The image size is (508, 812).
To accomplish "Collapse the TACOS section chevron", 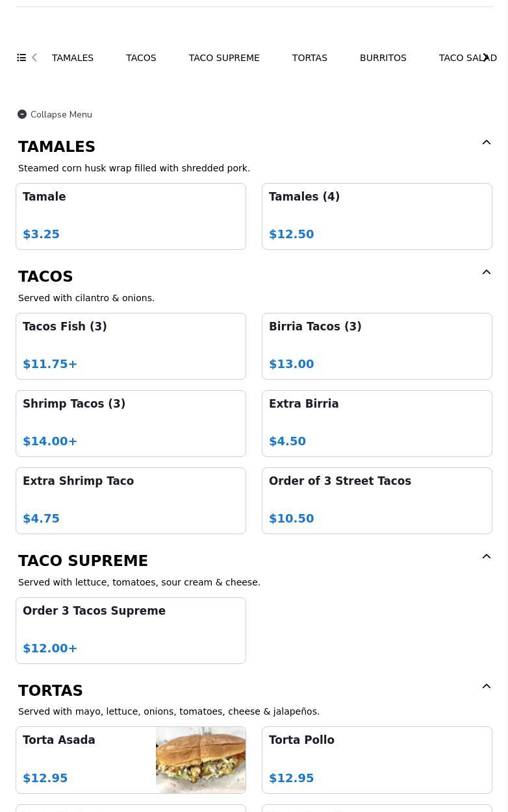I will click(x=487, y=272).
